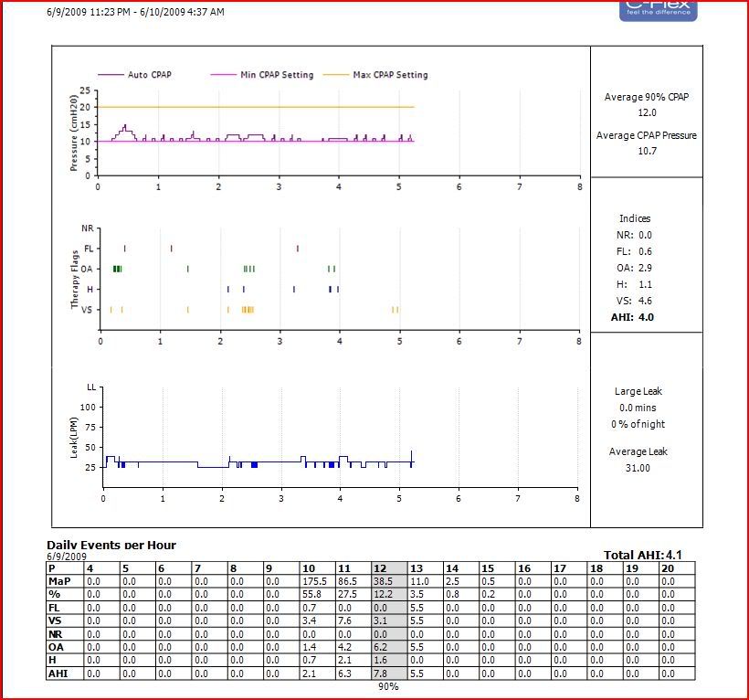
Task: Select the Auto CPAP legend label
Action: 150,75
